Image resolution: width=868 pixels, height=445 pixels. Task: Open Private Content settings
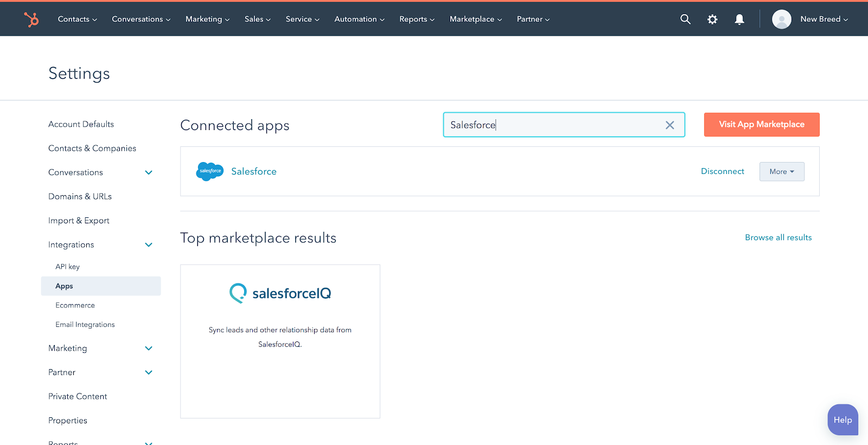click(78, 396)
